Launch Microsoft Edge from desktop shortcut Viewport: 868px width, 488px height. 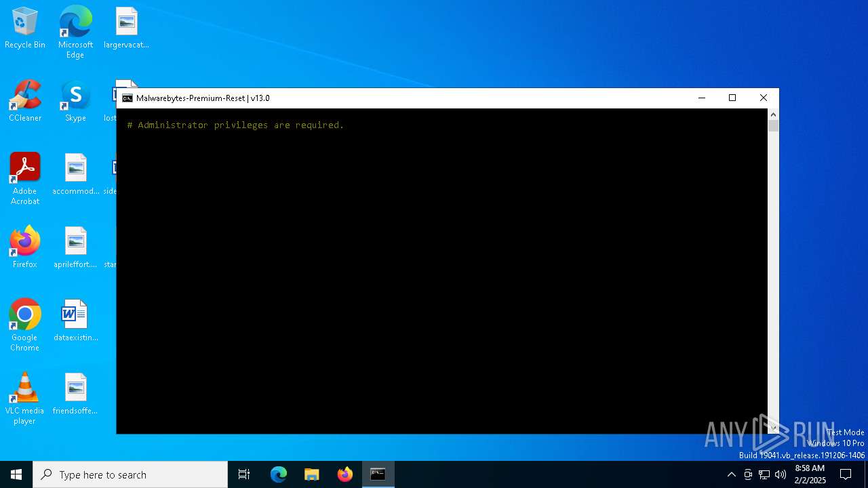(x=75, y=32)
